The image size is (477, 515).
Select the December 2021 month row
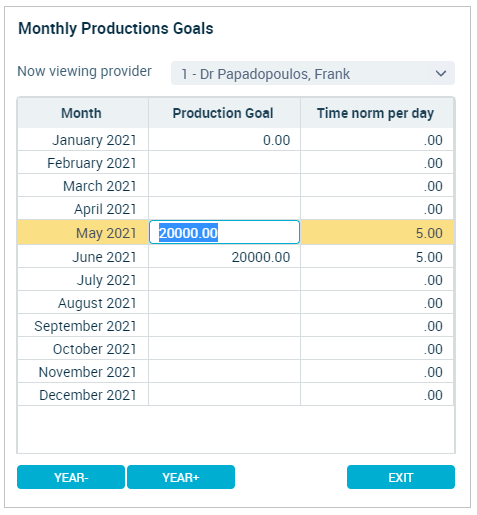(x=235, y=395)
